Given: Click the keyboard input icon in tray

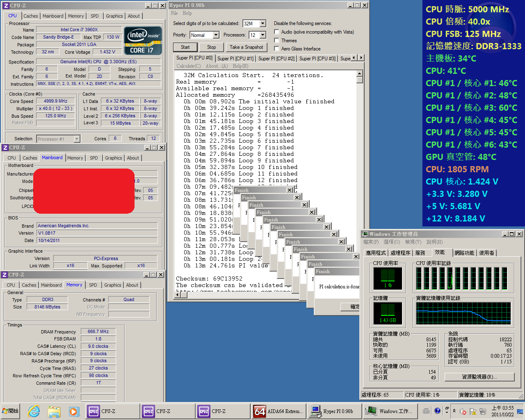Looking at the screenshot, I should coord(426,411).
